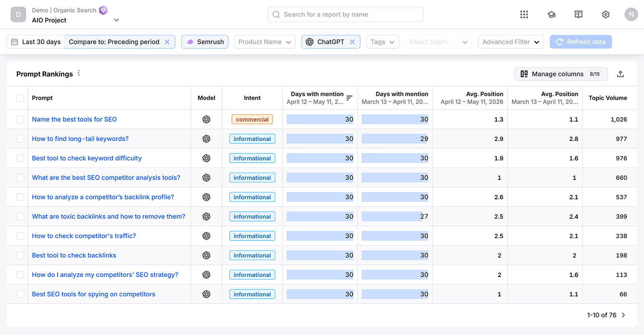Open Manage columns button
The image size is (644, 335).
(561, 74)
